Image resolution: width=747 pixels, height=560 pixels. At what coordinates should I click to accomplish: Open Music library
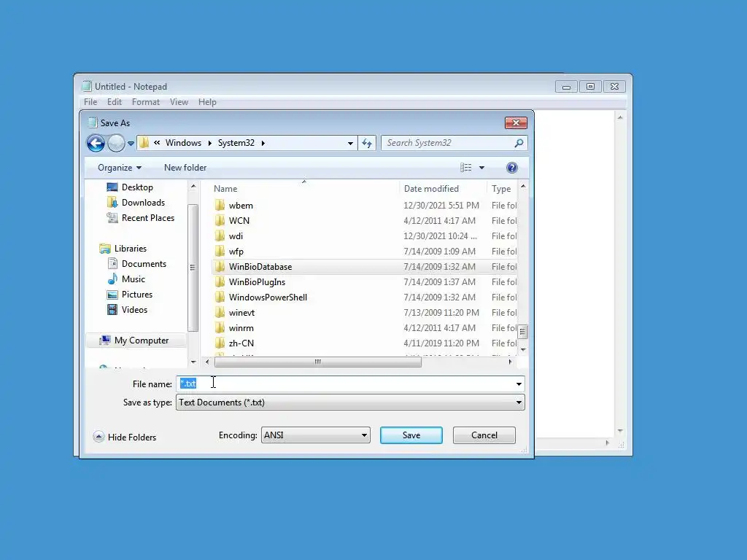126,279
